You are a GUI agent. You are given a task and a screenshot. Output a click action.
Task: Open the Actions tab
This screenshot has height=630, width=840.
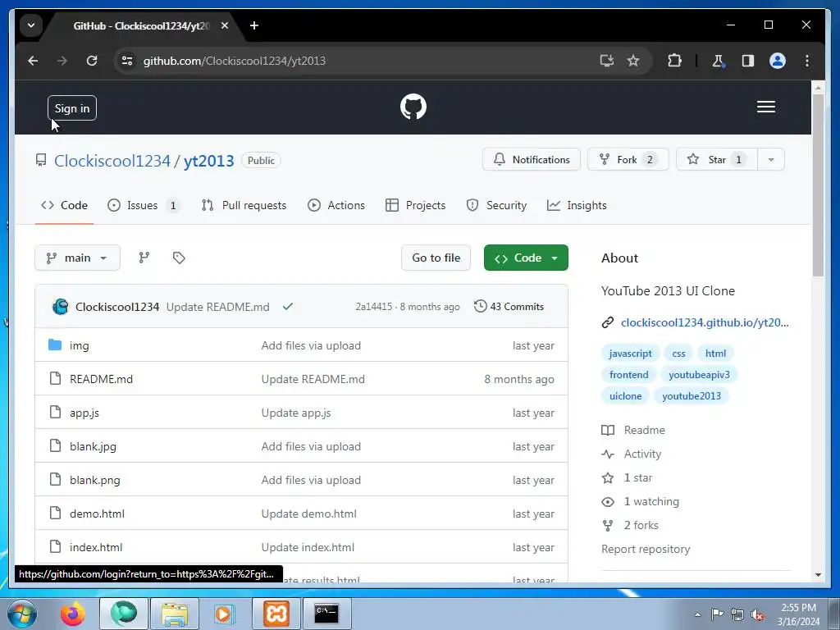[x=336, y=205]
